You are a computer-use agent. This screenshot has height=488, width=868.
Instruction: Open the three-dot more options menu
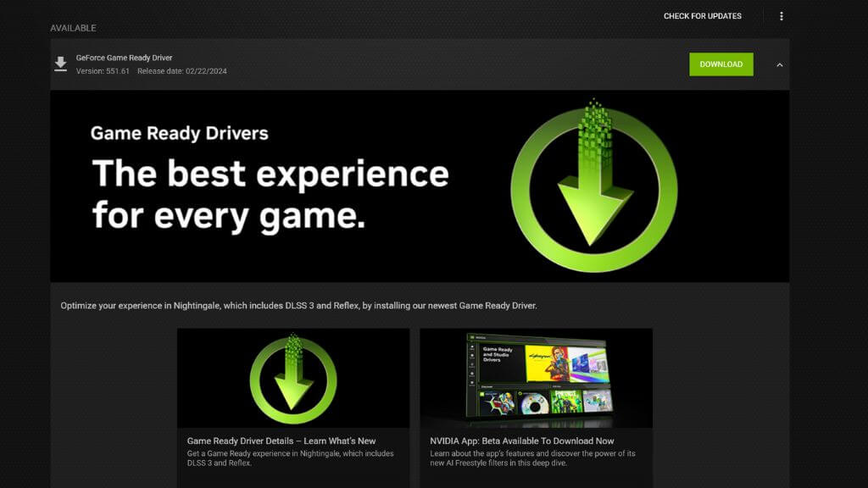(781, 16)
